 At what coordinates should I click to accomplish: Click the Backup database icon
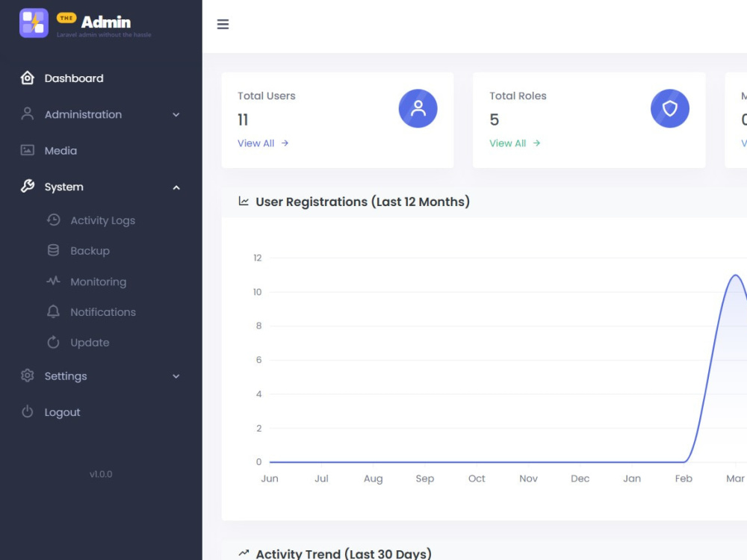53,250
